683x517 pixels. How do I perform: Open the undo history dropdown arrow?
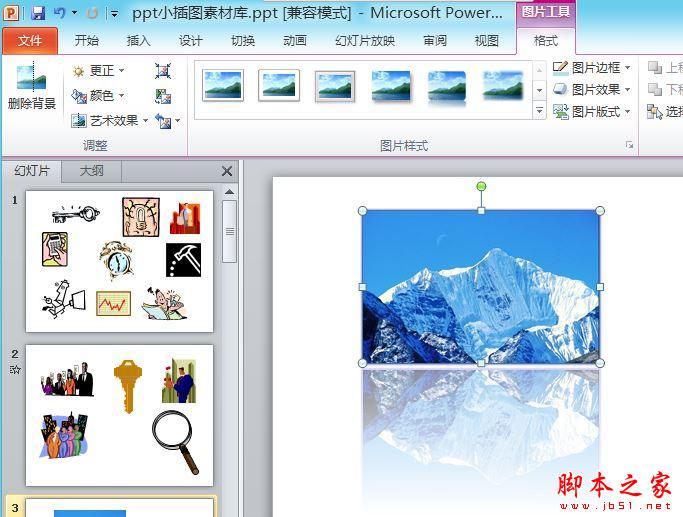click(74, 13)
